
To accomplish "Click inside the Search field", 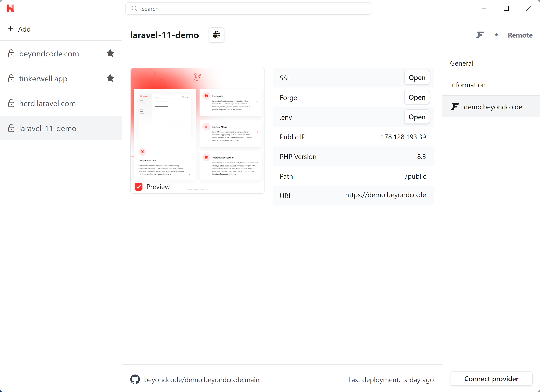I will tap(238, 8).
